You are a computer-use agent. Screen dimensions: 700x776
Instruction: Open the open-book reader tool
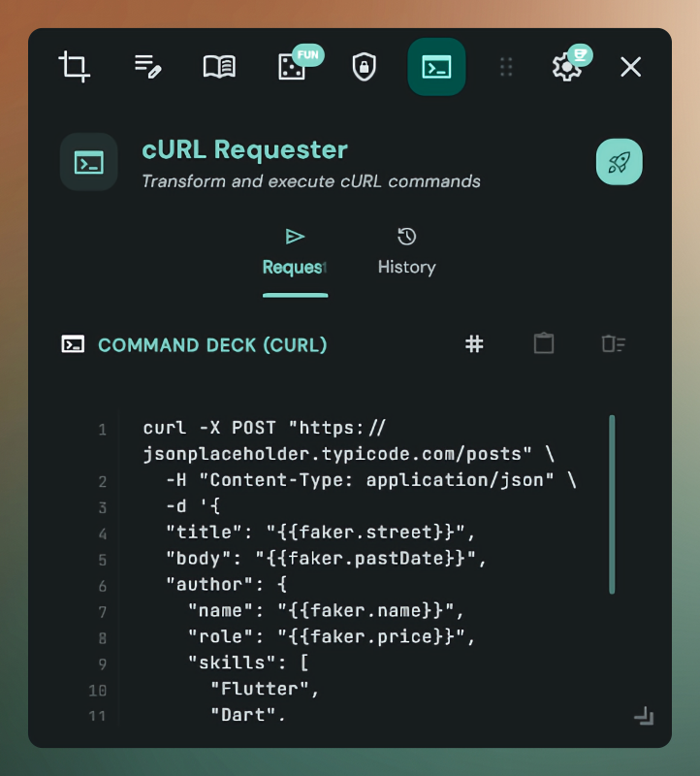(x=219, y=67)
